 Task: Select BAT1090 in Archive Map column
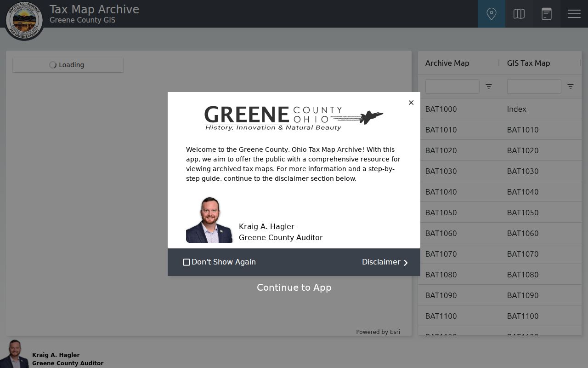pyautogui.click(x=441, y=295)
